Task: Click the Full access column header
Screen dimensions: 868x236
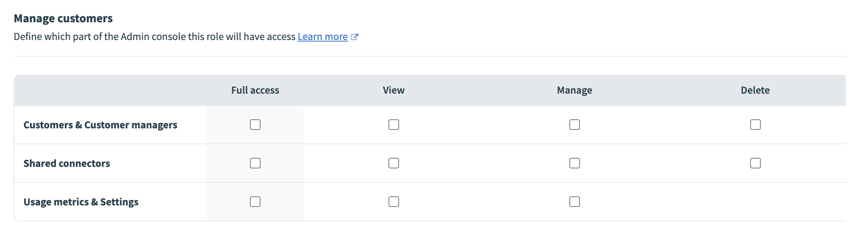Action: point(255,90)
